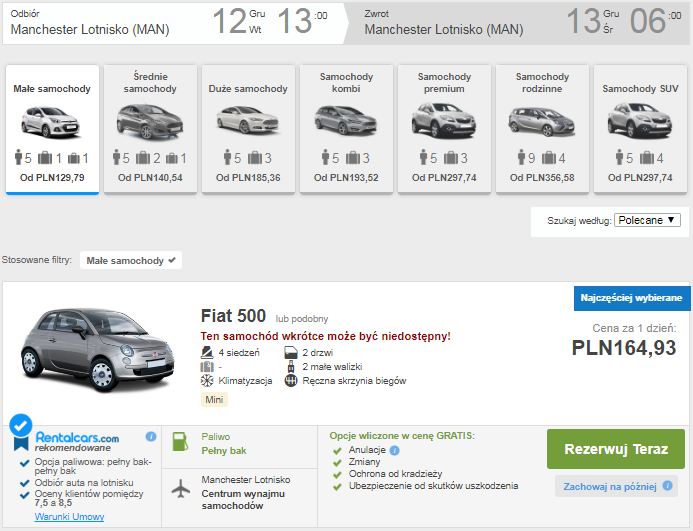This screenshot has height=531, width=693.
Task: Click blue checkmark badge above Rentalcars.com logo
Action: tap(20, 425)
